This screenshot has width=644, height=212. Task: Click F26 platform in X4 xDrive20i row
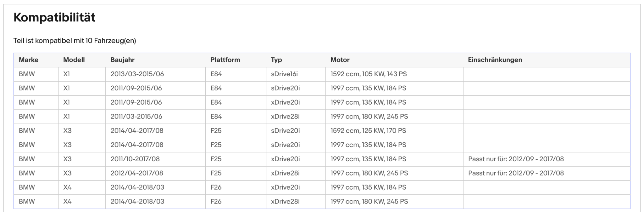[x=216, y=187]
